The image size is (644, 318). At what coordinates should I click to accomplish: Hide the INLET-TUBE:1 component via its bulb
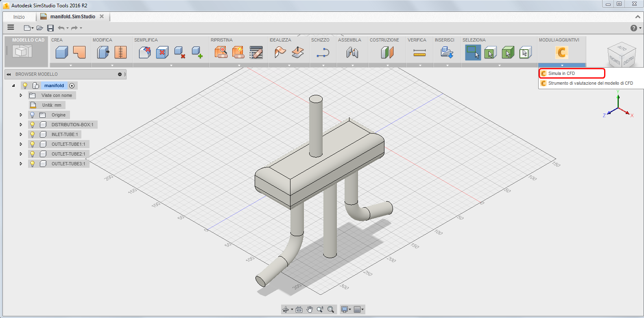(x=33, y=134)
